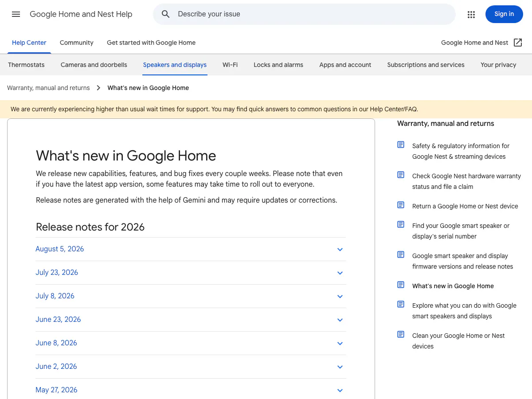Expand the June 8, 2026 chevron
532x399 pixels.
[340, 344]
